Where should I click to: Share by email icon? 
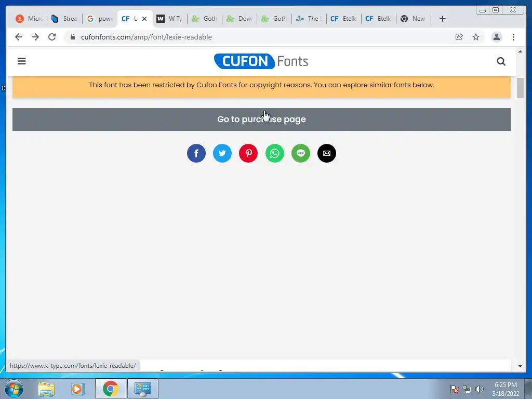pos(327,153)
